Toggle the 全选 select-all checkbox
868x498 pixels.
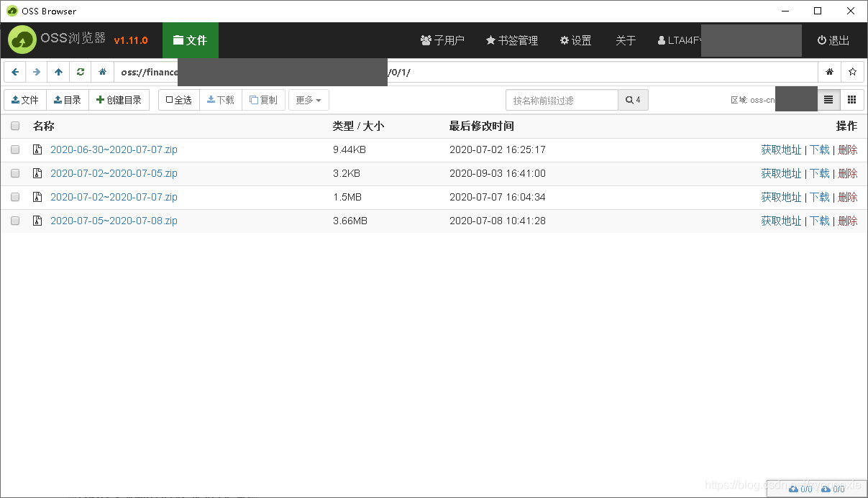pyautogui.click(x=178, y=99)
